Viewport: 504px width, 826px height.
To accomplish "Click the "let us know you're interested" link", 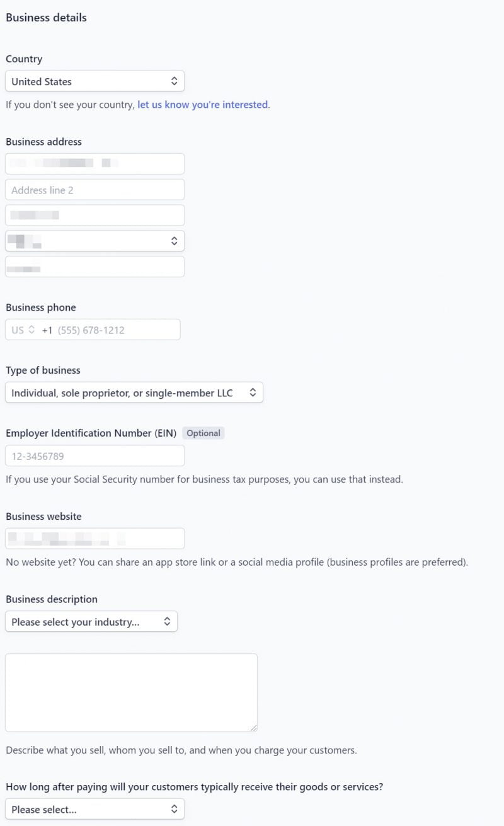I will coord(202,105).
